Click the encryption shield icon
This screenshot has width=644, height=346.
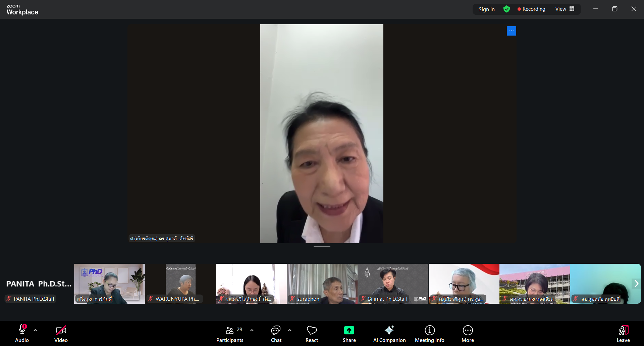tap(506, 9)
